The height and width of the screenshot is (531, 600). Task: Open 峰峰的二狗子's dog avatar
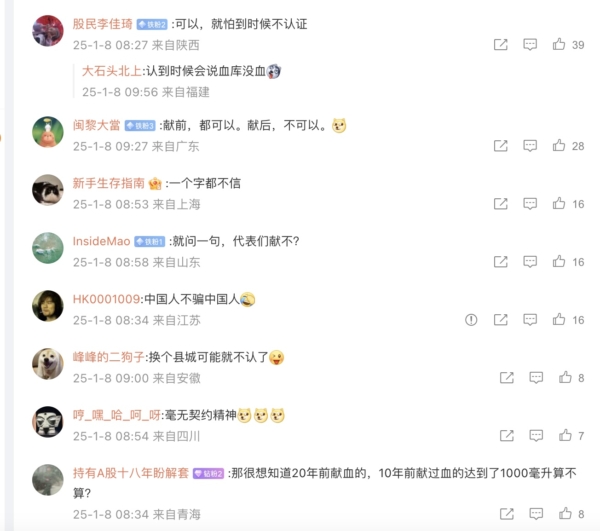48,364
